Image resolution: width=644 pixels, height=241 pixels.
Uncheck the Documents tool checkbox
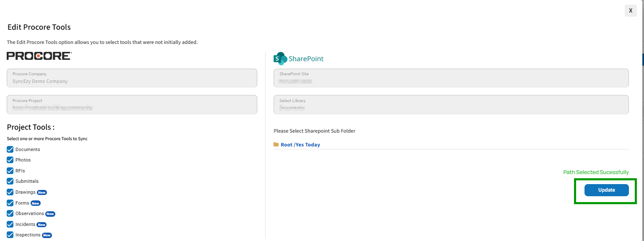pos(10,149)
